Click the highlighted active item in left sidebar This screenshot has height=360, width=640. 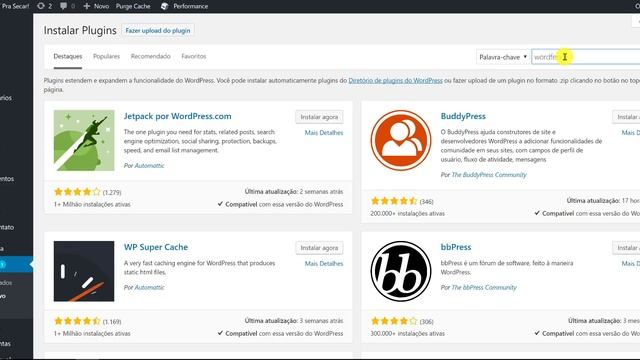pyautogui.click(x=16, y=264)
